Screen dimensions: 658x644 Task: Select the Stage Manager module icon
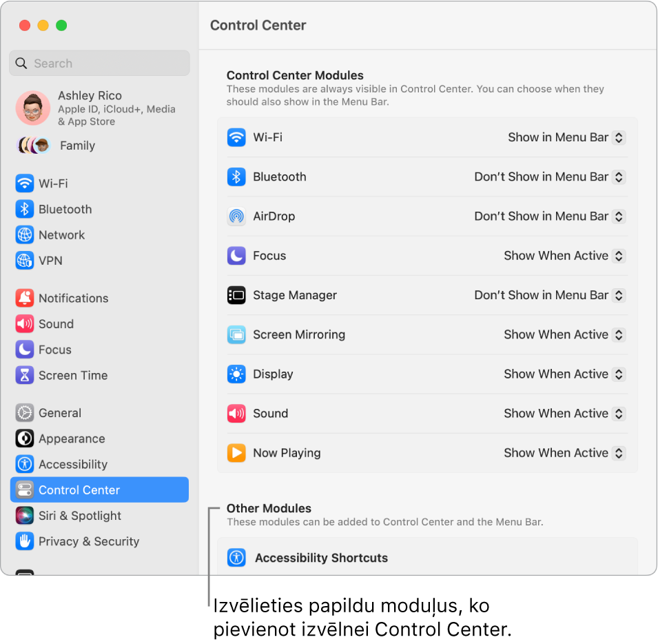click(236, 295)
